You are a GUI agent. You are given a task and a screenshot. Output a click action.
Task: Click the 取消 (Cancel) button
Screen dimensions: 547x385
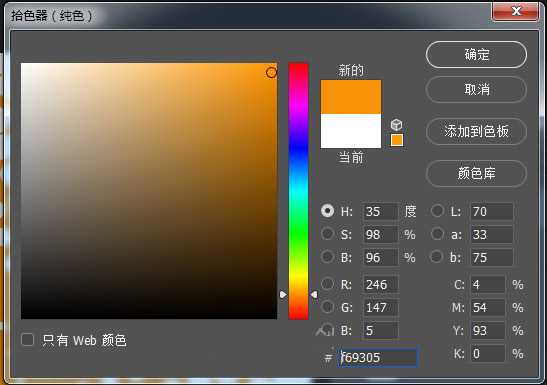(476, 90)
